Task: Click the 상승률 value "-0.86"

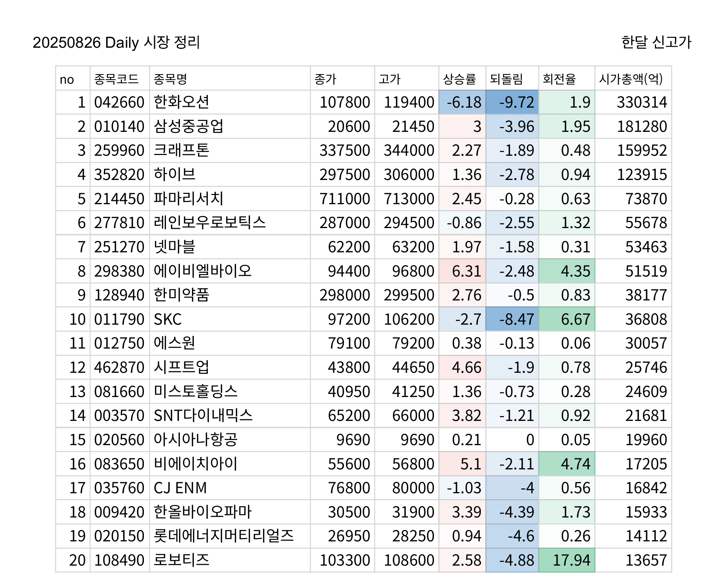Action: click(x=464, y=223)
